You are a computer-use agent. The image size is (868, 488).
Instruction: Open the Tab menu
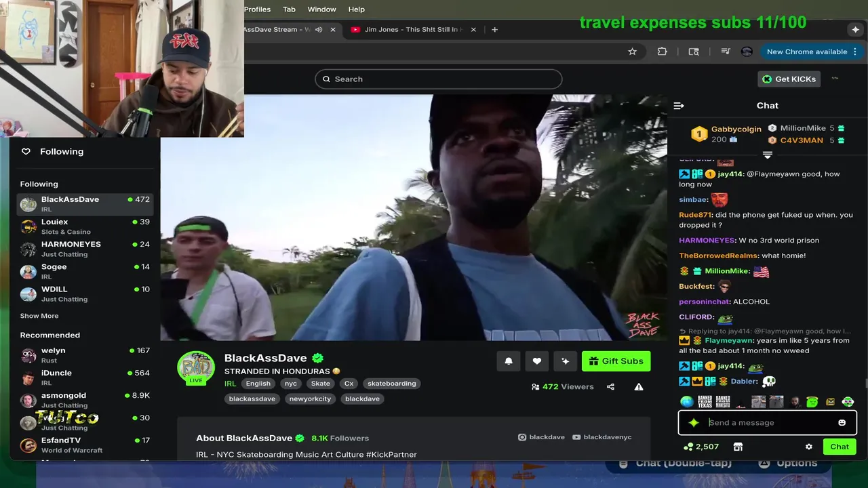click(289, 9)
